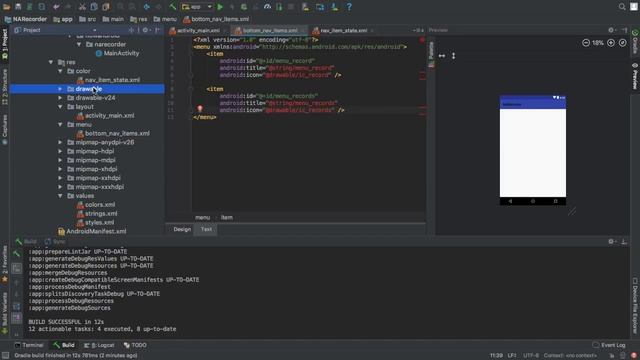Open Build Variants side panel
Screen dimensions: 640x360
(5, 312)
